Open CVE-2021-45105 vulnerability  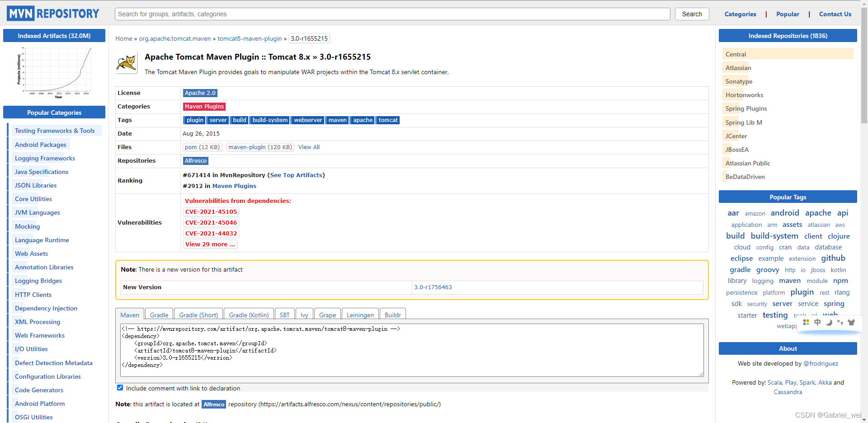point(211,212)
